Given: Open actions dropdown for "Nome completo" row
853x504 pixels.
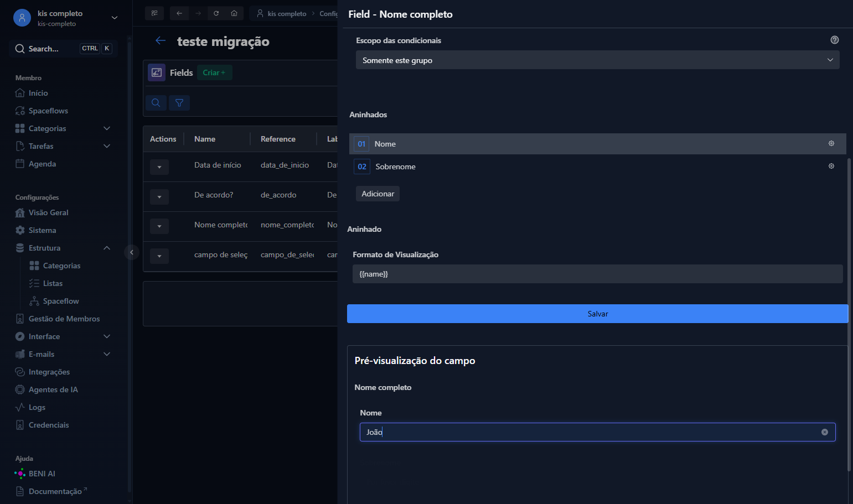Looking at the screenshot, I should pyautogui.click(x=159, y=226).
